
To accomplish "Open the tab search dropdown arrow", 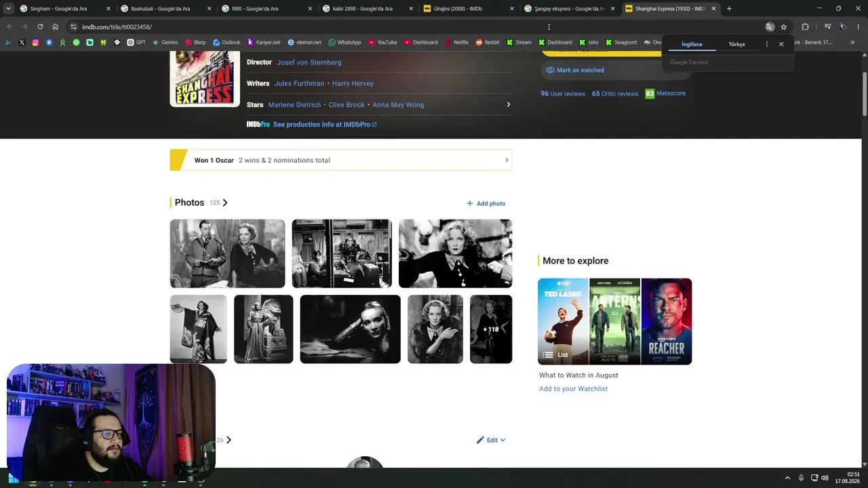I will click(8, 9).
